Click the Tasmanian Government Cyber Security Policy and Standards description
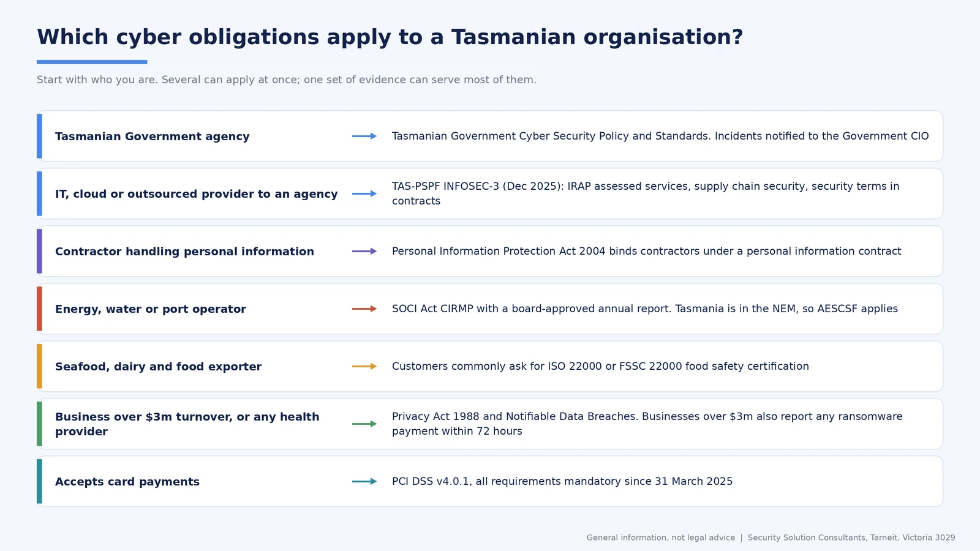This screenshot has width=980, height=551. (660, 136)
